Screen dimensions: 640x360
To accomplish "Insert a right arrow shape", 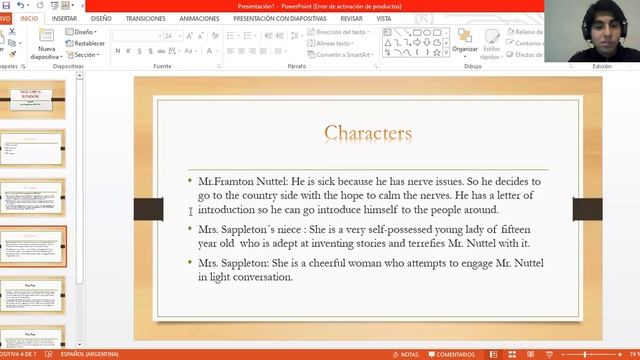I will (417, 42).
